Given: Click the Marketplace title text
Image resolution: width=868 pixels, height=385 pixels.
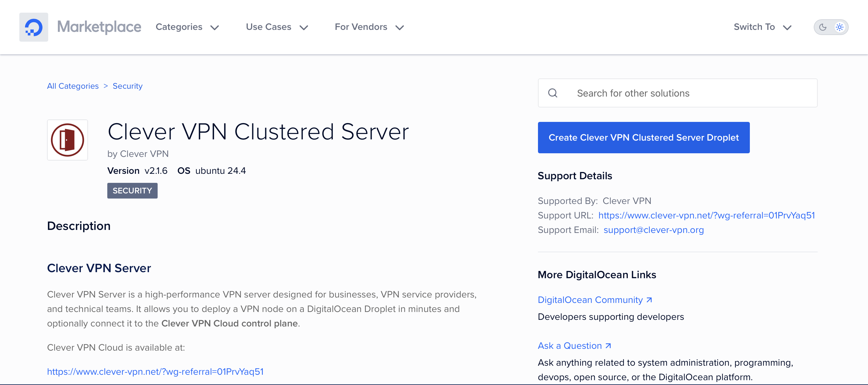Looking at the screenshot, I should point(99,27).
